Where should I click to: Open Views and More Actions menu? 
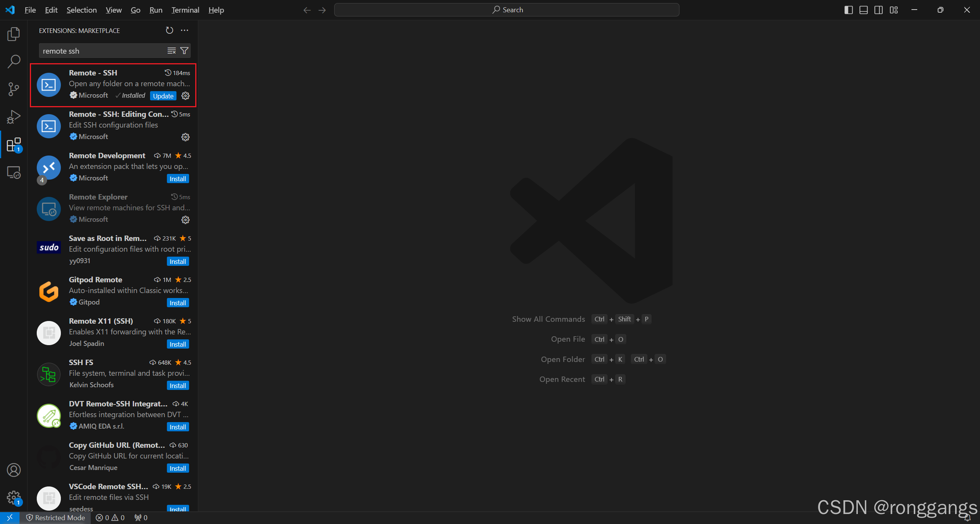tap(185, 30)
